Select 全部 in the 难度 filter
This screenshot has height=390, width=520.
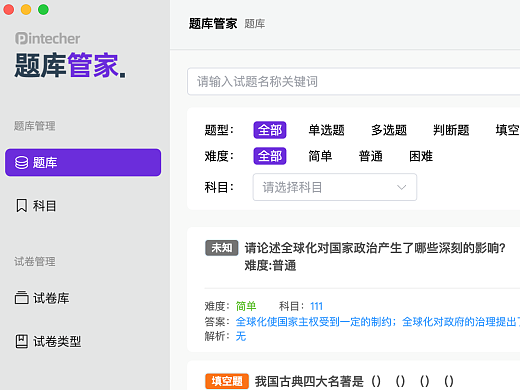click(270, 156)
